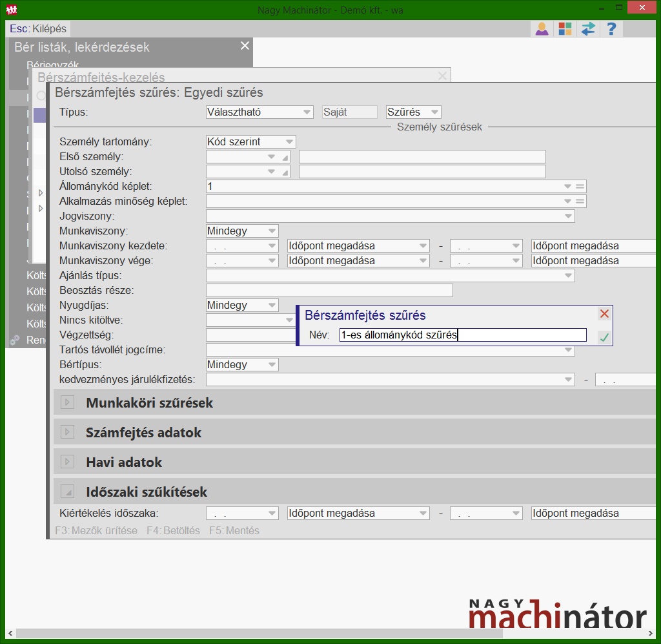Click the Név text input field
Viewport: 661px width, 644px height.
click(462, 335)
